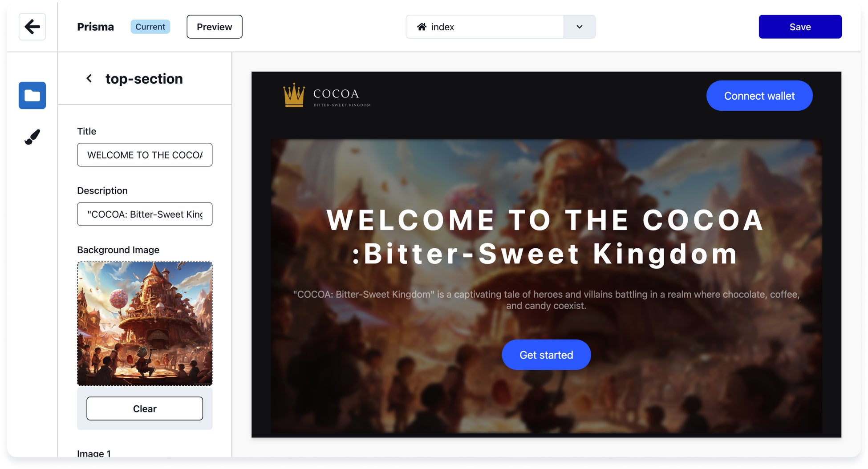The width and height of the screenshot is (868, 469).
Task: Click the Prisma theme name
Action: point(95,27)
